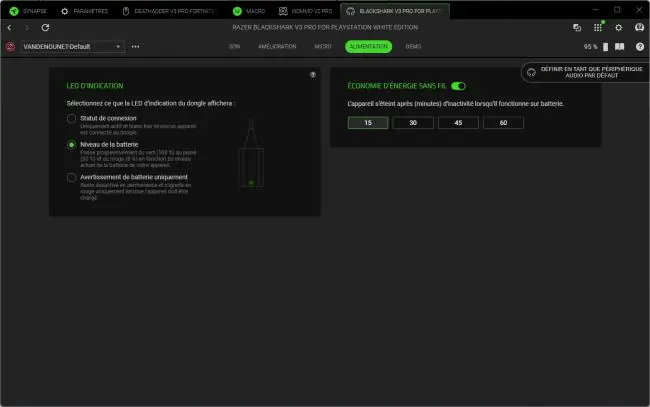
Task: Open the Deathadder V3 Pro window tab
Action: 169,11
